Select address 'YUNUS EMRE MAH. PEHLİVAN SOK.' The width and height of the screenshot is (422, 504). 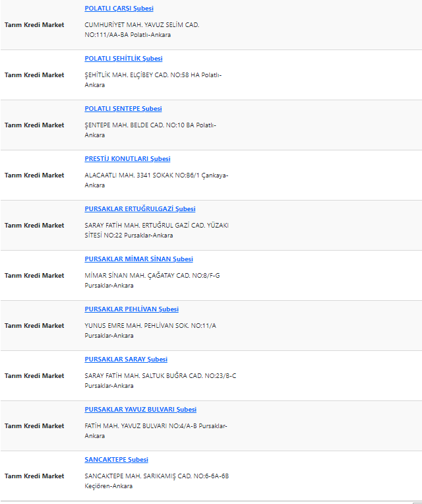click(x=136, y=326)
